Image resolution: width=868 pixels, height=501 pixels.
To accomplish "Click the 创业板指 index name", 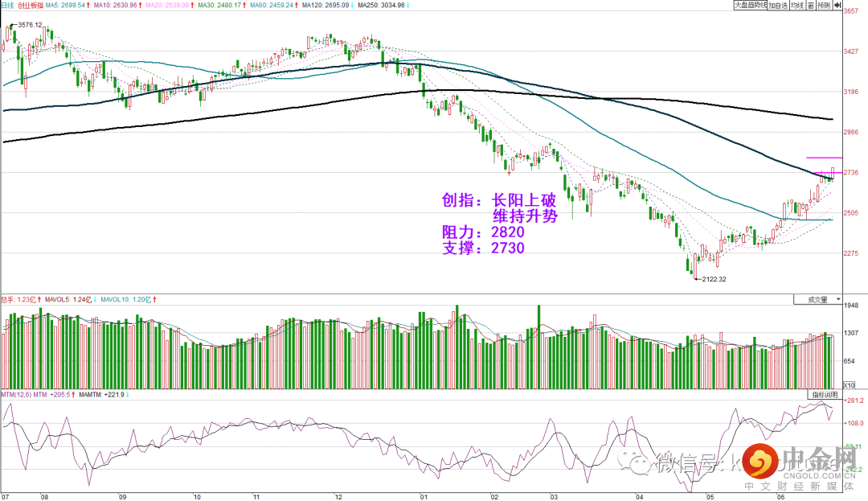I will [31, 5].
